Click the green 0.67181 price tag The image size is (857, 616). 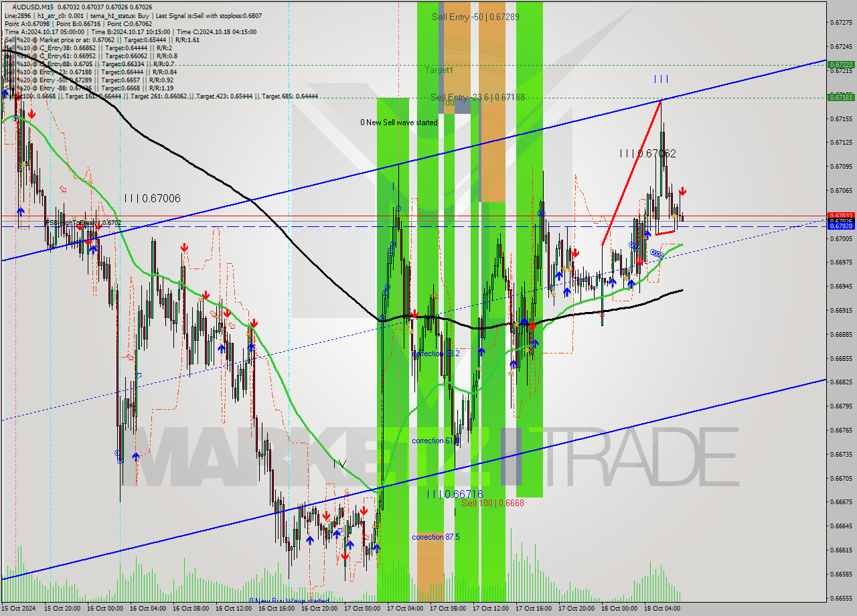[841, 97]
